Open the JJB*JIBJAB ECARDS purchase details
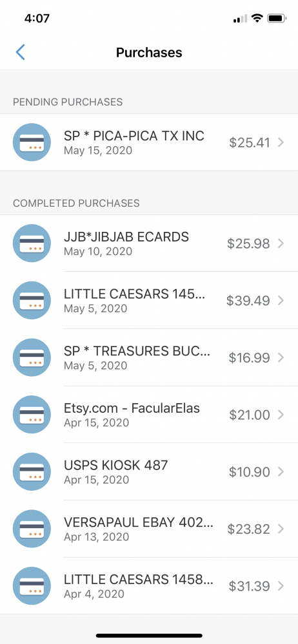This screenshot has width=298, height=644. click(x=149, y=243)
